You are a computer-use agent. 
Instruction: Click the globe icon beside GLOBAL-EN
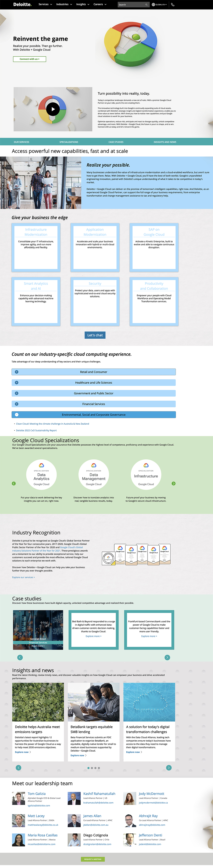[153, 5]
